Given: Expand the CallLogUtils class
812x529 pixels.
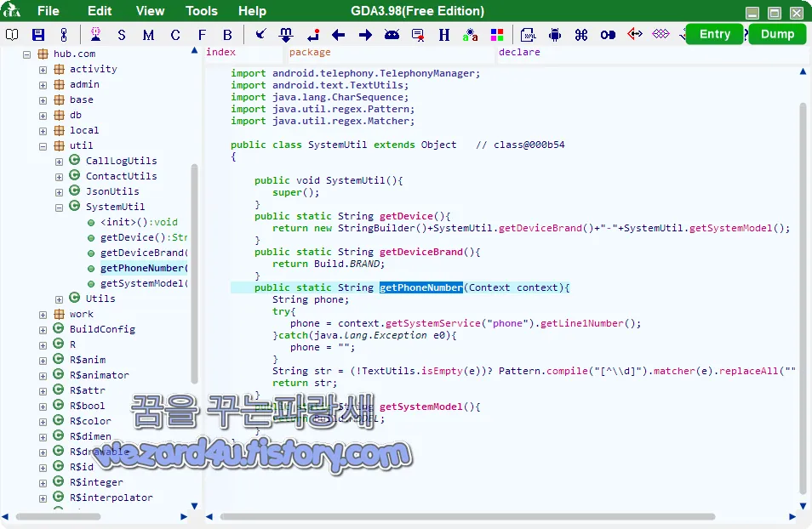Looking at the screenshot, I should pos(59,162).
